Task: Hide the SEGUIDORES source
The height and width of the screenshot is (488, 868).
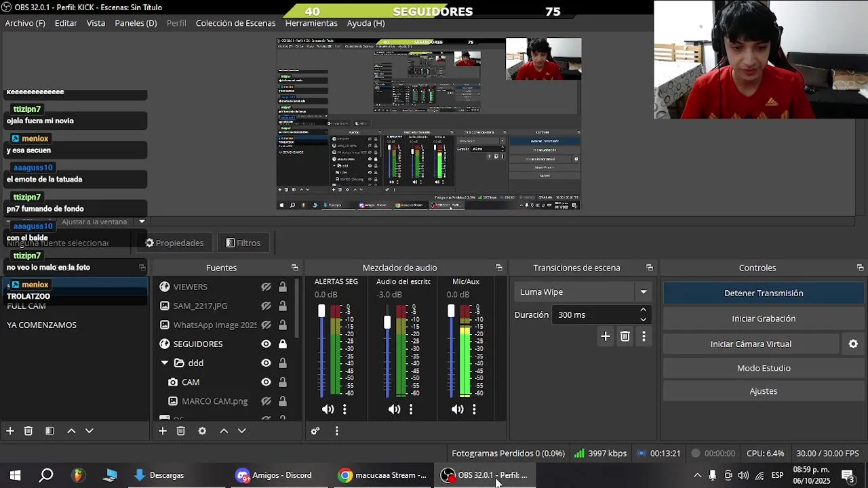Action: [267, 344]
